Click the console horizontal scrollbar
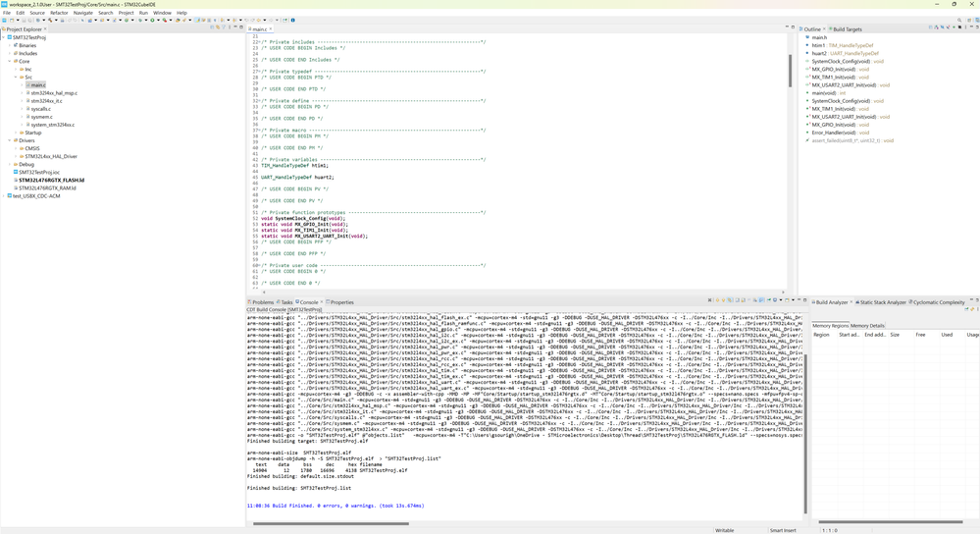This screenshot has width=980, height=534. click(x=331, y=524)
